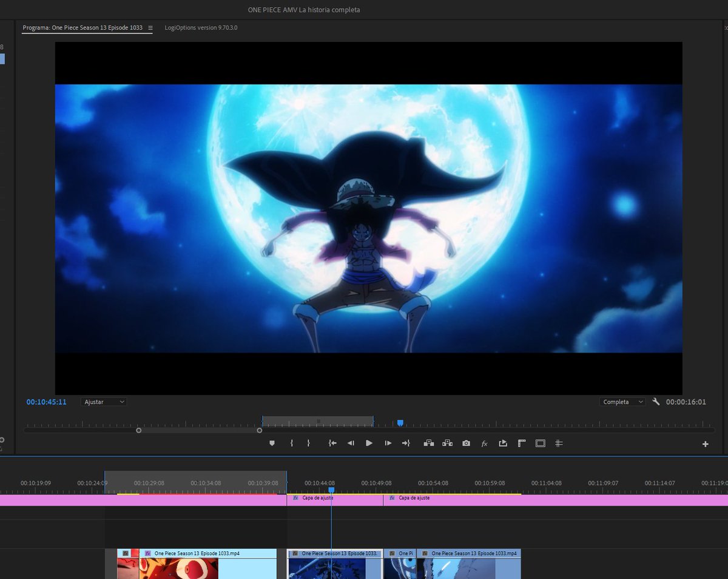
Task: Click fx badge on the short 'One Pi' clip
Action: (392, 554)
